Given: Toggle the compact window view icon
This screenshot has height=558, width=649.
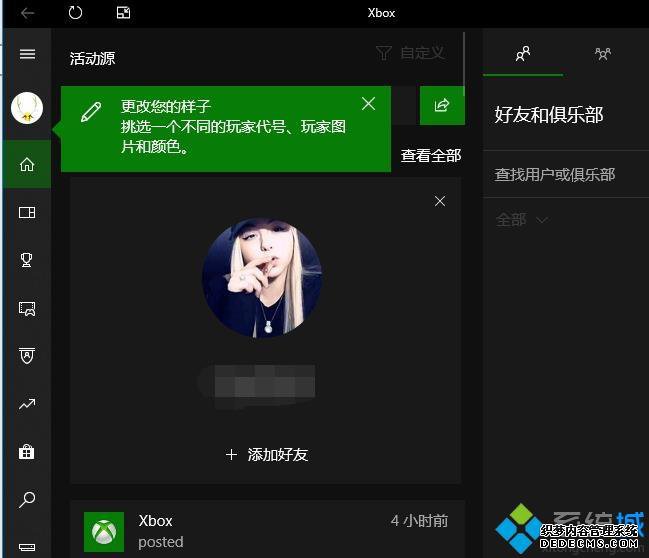Looking at the screenshot, I should point(123,13).
